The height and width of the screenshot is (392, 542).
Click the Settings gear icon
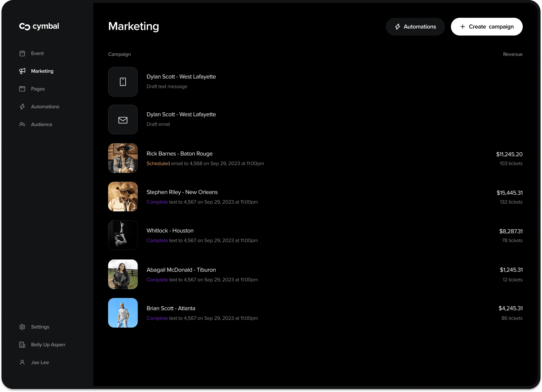[22, 327]
